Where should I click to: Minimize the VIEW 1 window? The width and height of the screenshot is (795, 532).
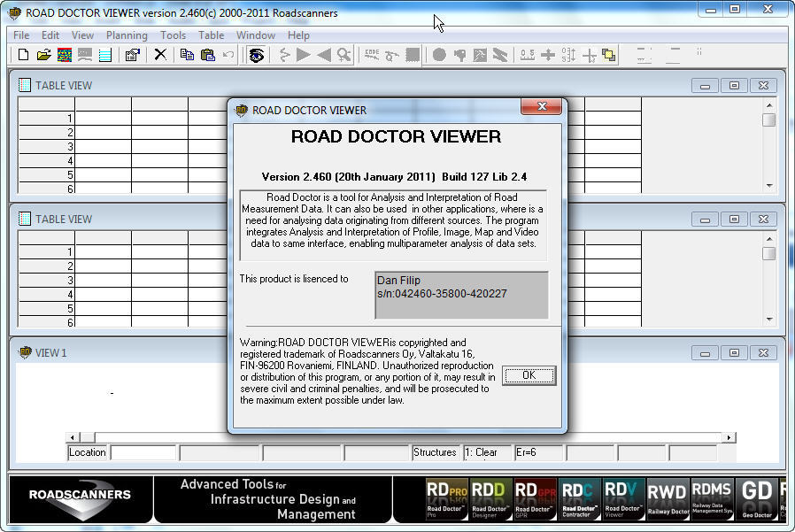tap(704, 353)
